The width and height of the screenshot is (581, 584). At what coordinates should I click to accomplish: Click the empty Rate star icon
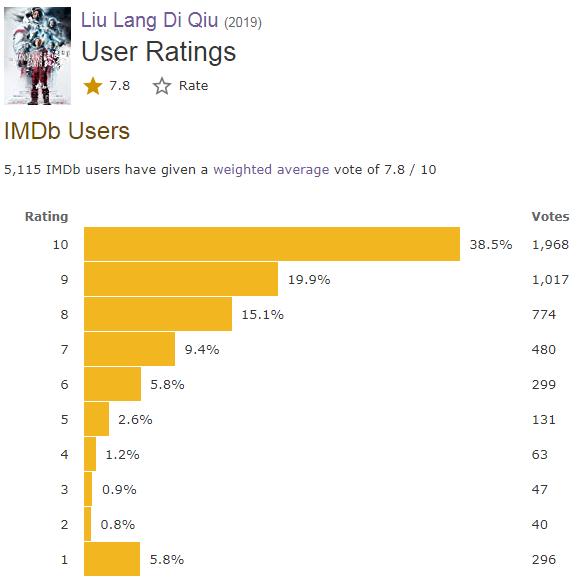(x=162, y=86)
